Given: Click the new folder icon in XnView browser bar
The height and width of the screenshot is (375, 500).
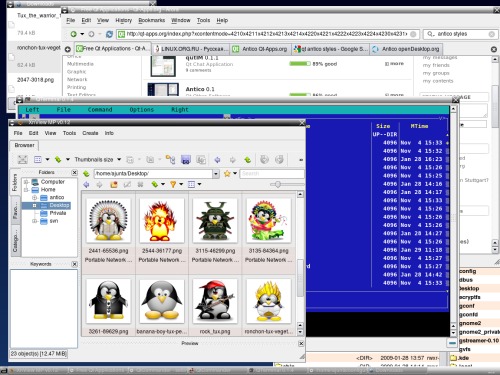Looking at the screenshot, I should [x=114, y=184].
